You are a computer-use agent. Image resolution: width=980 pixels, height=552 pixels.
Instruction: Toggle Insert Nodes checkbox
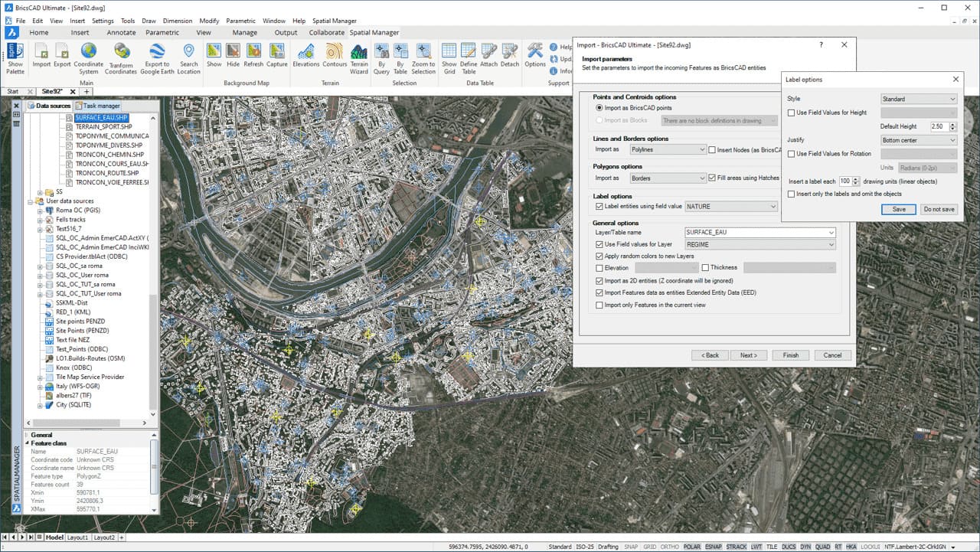pyautogui.click(x=712, y=150)
